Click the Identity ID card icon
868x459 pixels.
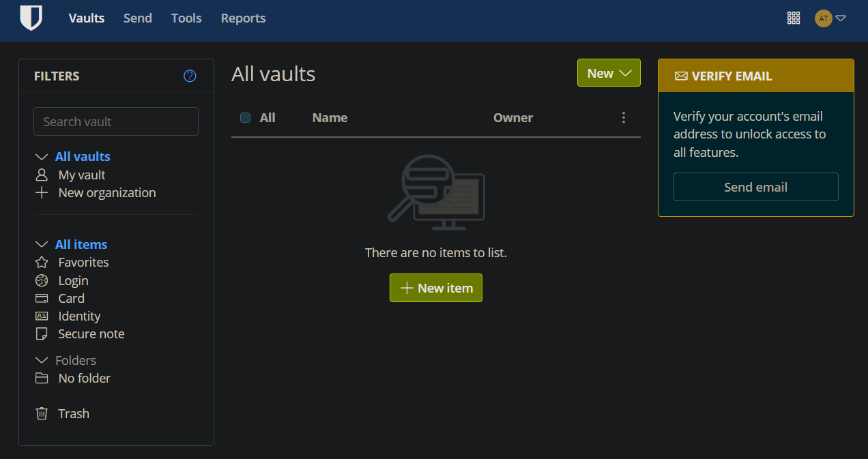click(x=42, y=316)
